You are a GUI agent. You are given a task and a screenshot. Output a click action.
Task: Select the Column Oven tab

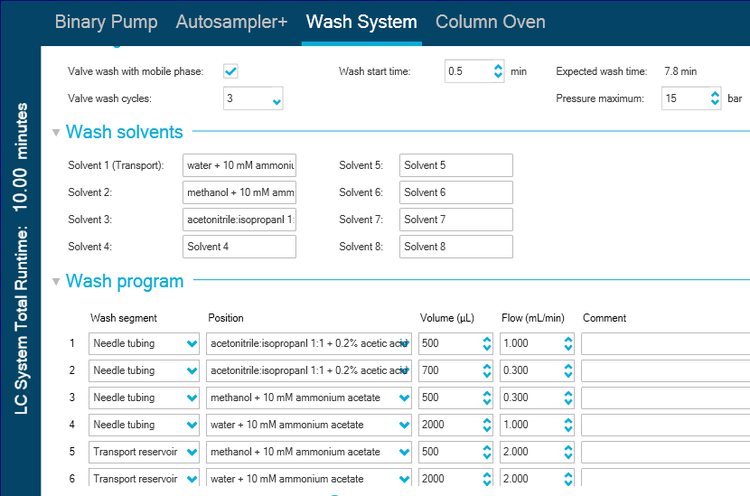(x=490, y=21)
